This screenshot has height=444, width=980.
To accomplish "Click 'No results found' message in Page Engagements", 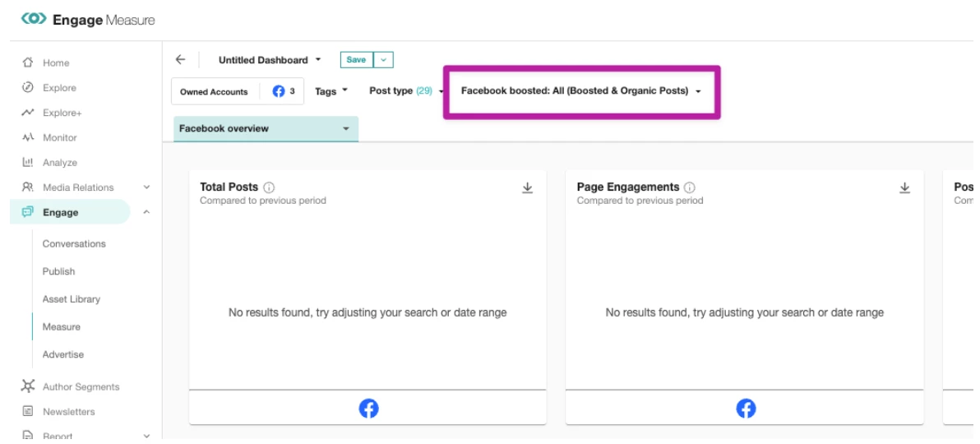I will (744, 312).
